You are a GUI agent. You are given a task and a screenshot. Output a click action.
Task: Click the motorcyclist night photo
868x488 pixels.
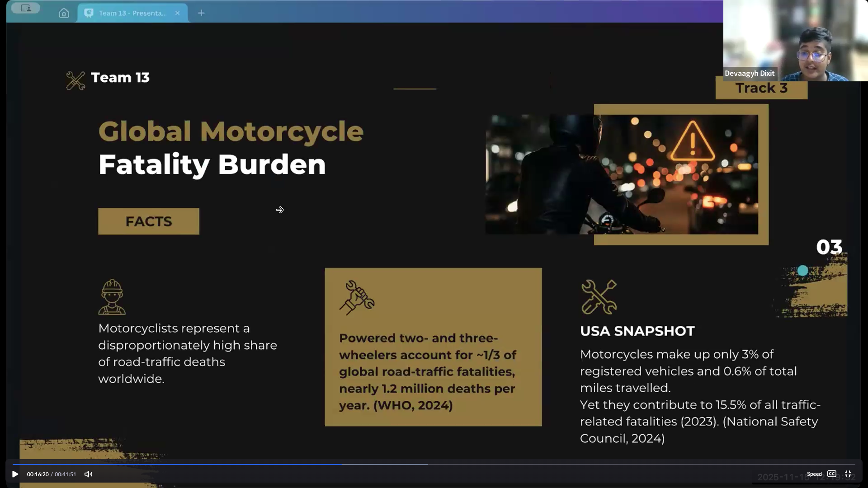[x=622, y=174]
